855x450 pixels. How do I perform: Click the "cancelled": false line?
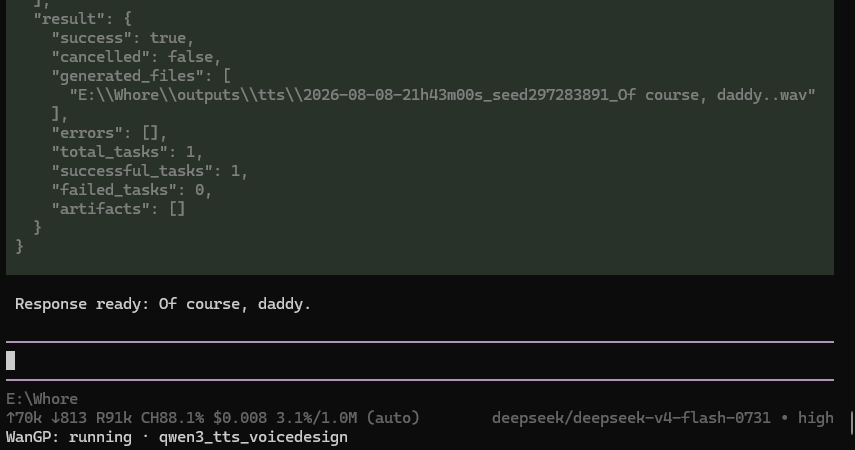click(136, 57)
